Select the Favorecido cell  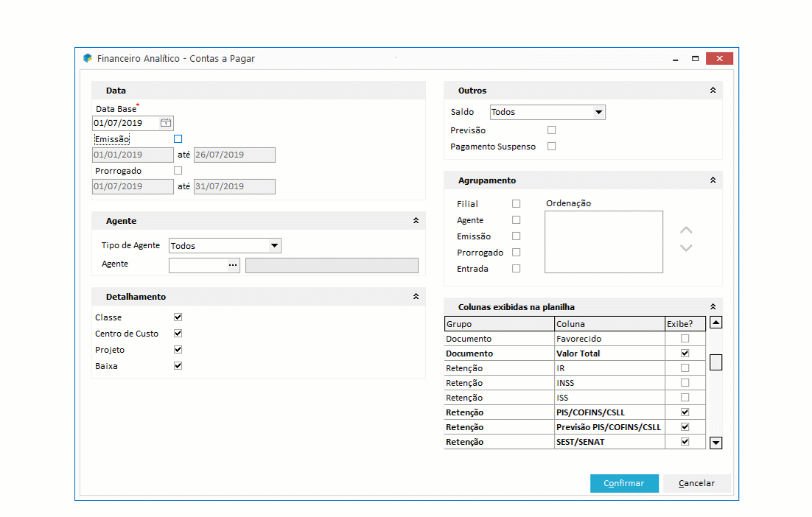point(609,339)
